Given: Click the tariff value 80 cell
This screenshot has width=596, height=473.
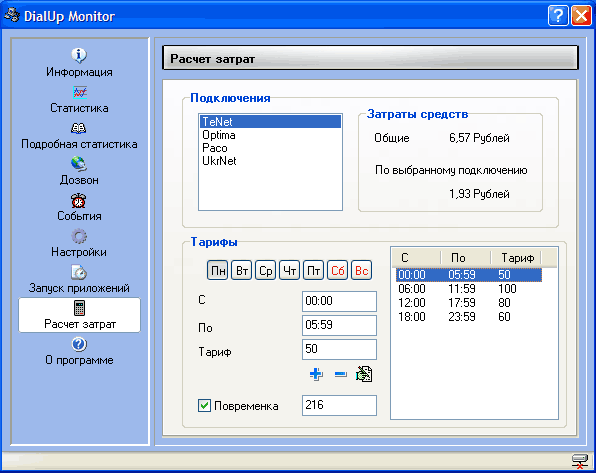Looking at the screenshot, I should click(504, 303).
